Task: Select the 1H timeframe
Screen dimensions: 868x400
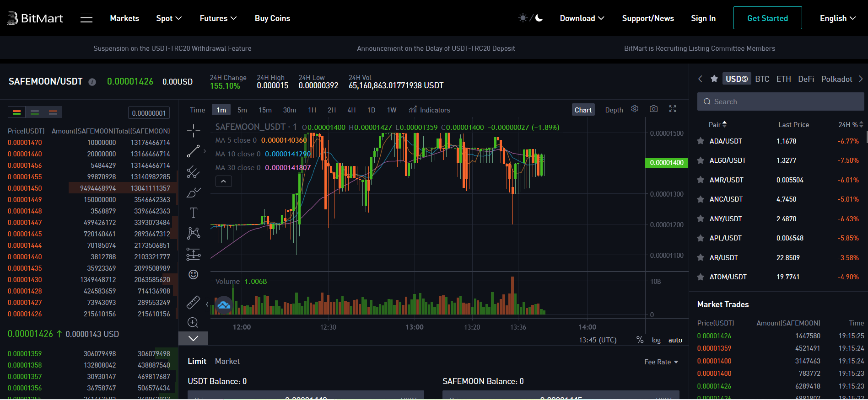Action: pyautogui.click(x=312, y=110)
